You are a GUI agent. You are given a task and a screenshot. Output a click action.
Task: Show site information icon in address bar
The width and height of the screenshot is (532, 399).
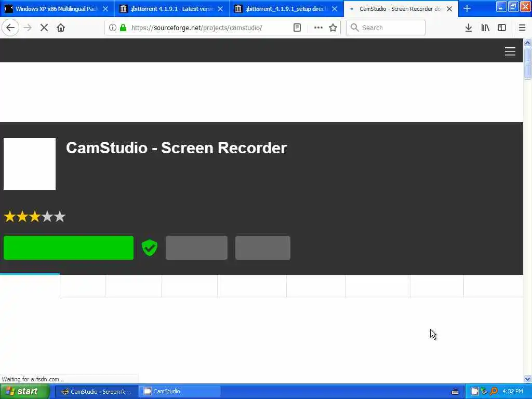click(112, 28)
